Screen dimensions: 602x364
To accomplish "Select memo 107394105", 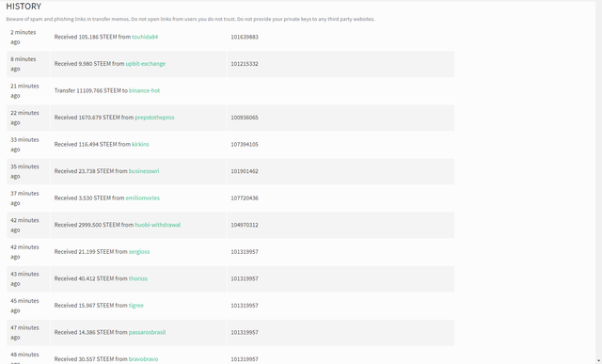I will [245, 144].
